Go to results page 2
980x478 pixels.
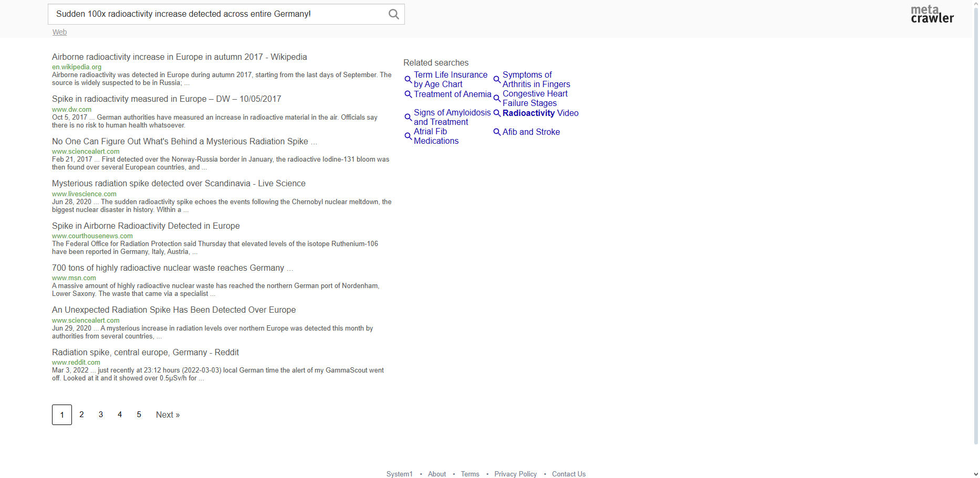point(81,415)
